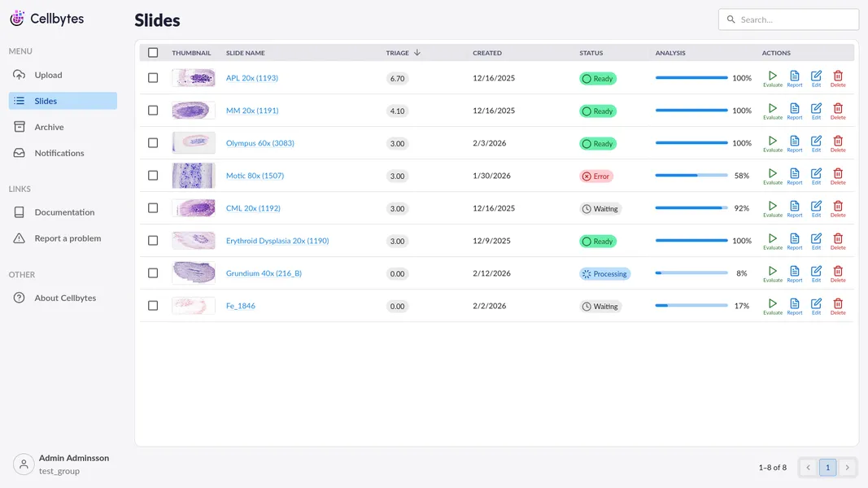Open Archive in the sidebar

[x=49, y=127]
